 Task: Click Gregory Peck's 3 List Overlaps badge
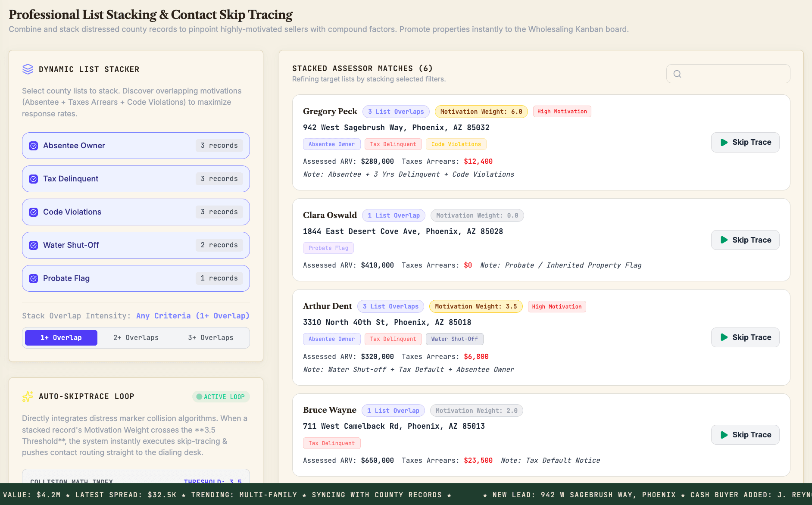point(396,112)
